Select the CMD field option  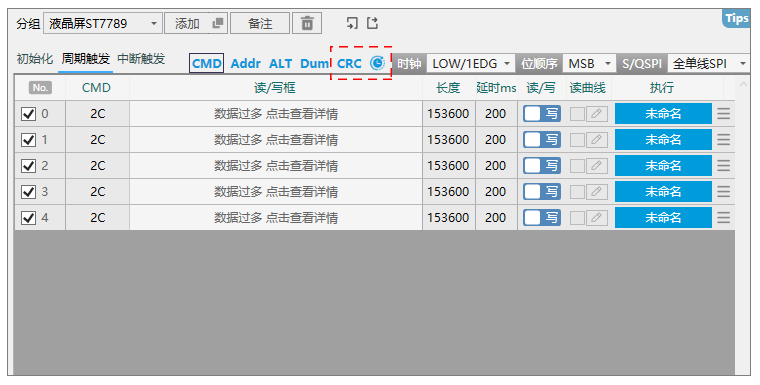[x=206, y=64]
